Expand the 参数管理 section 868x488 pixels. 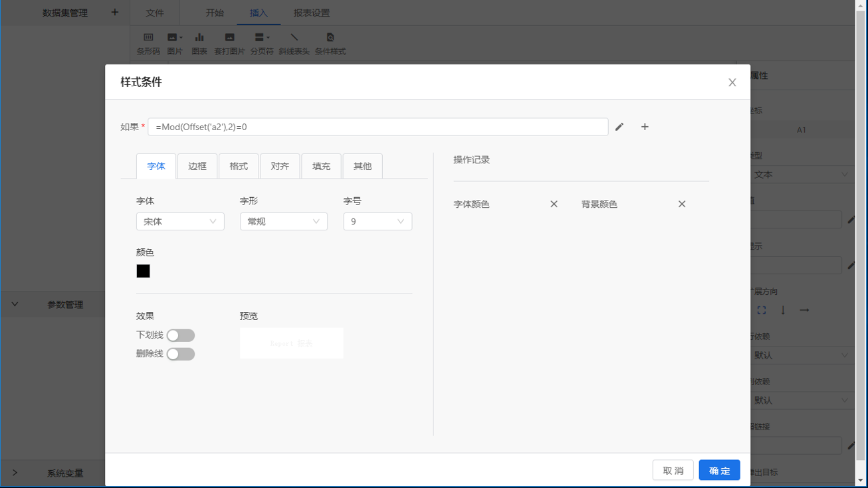(15, 304)
